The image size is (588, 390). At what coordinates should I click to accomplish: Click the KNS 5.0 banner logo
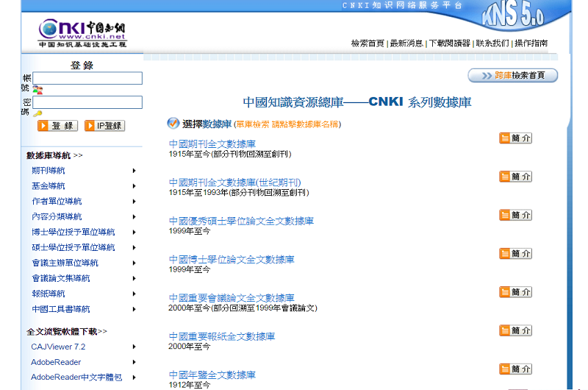click(x=513, y=15)
